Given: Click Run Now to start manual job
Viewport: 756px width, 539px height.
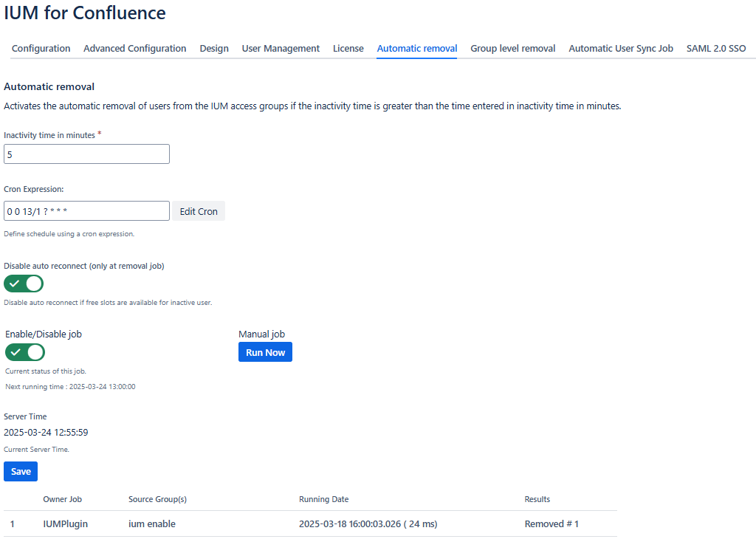Looking at the screenshot, I should [x=265, y=352].
